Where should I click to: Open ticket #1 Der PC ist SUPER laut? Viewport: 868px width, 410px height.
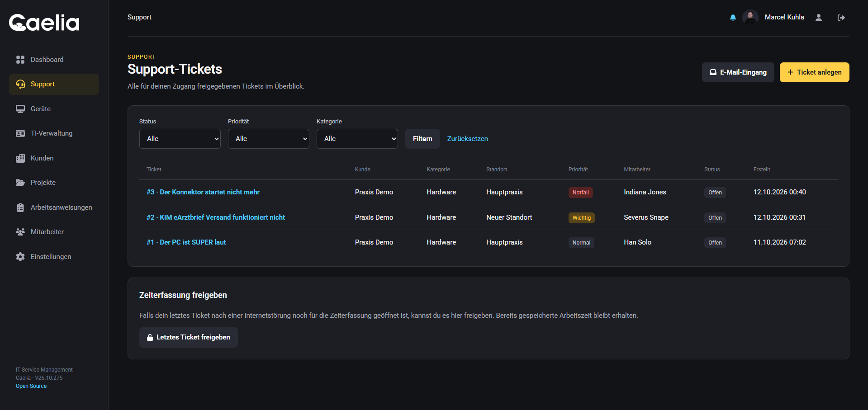[186, 242]
